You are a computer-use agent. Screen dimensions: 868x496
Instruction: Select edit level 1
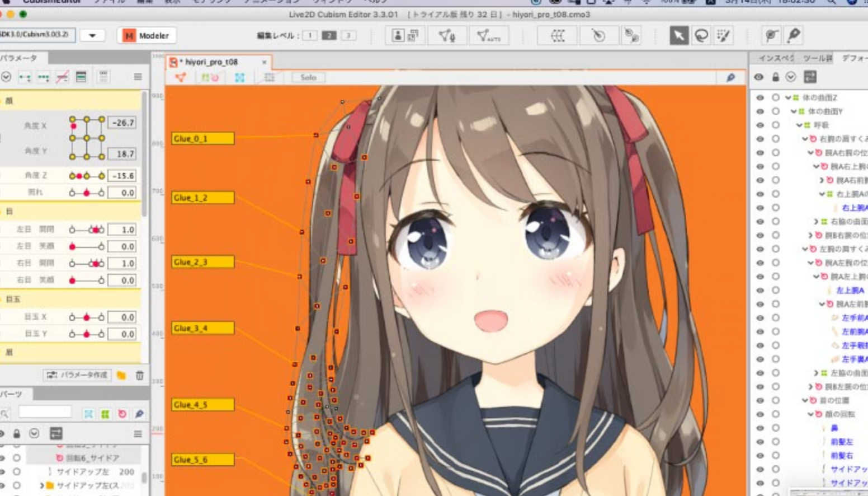click(310, 35)
